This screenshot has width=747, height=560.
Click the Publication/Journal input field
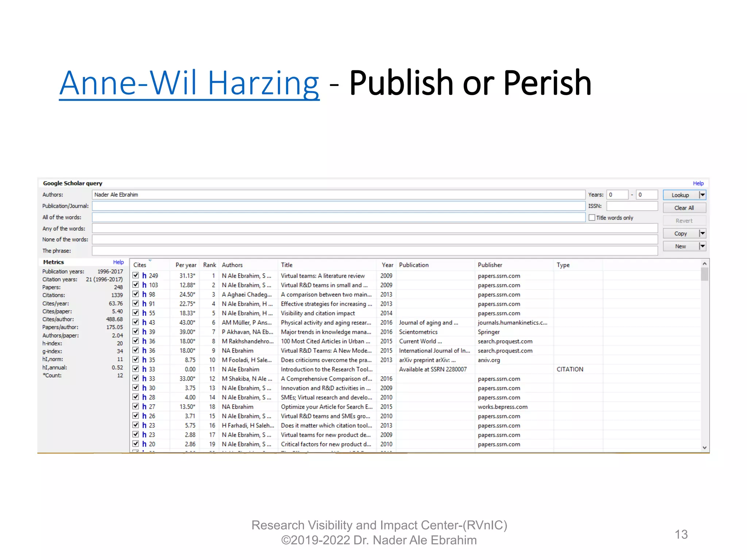click(x=338, y=206)
